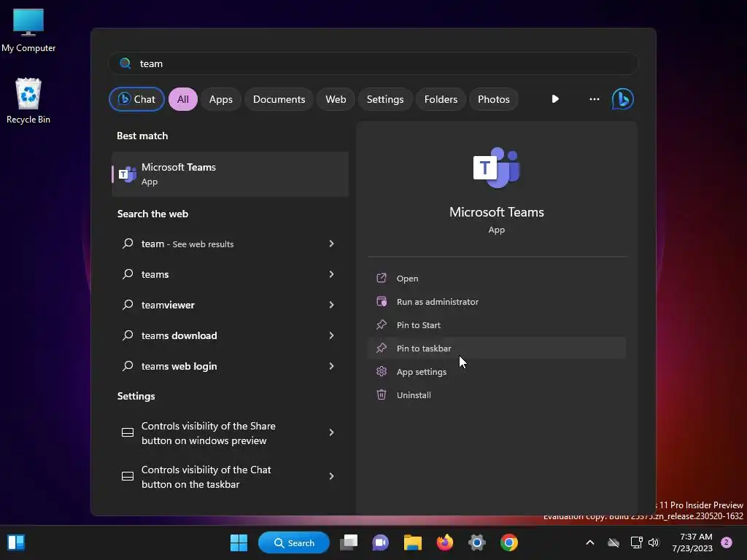Open the clock showing 7:37 AM
The image size is (747, 560).
[x=692, y=542]
